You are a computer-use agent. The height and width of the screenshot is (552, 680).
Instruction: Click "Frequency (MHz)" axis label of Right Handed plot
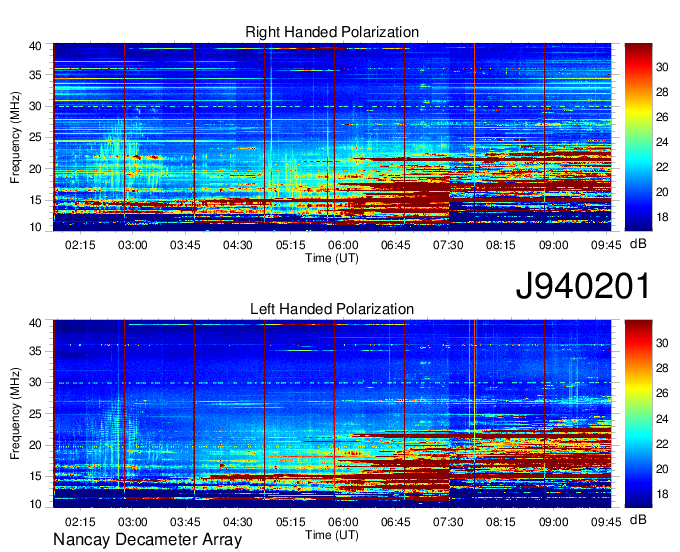pyautogui.click(x=15, y=137)
